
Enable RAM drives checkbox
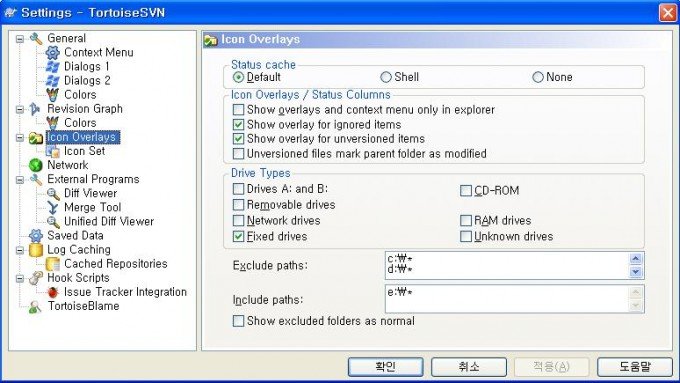(466, 220)
